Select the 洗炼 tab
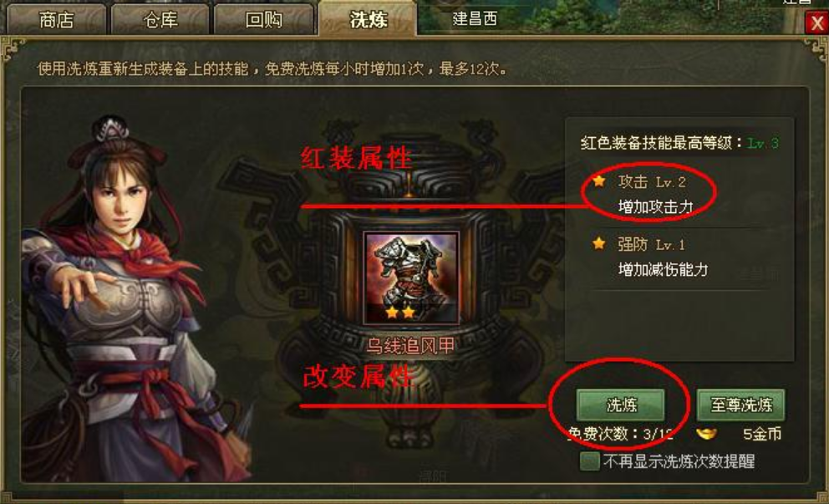This screenshot has height=504, width=829. pyautogui.click(x=368, y=18)
